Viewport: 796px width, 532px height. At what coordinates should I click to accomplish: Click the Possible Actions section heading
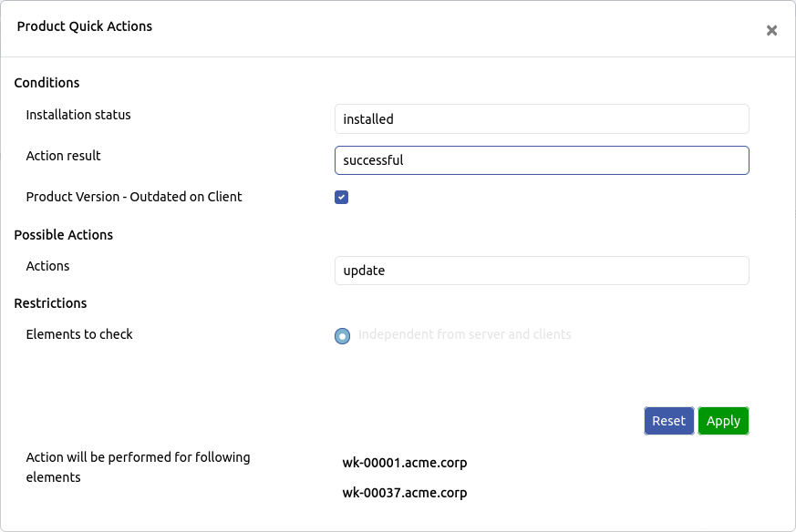pyautogui.click(x=64, y=235)
